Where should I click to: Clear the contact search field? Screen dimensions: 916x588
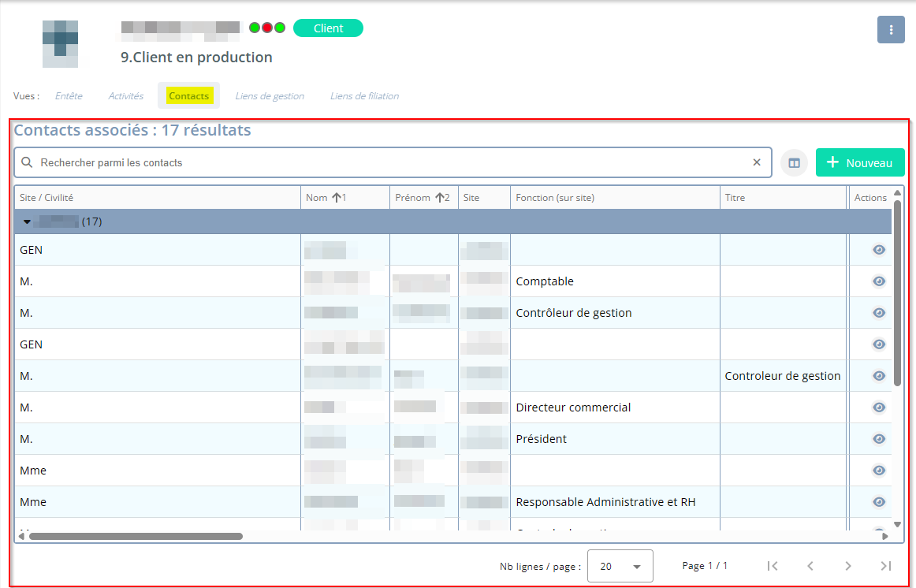(757, 162)
